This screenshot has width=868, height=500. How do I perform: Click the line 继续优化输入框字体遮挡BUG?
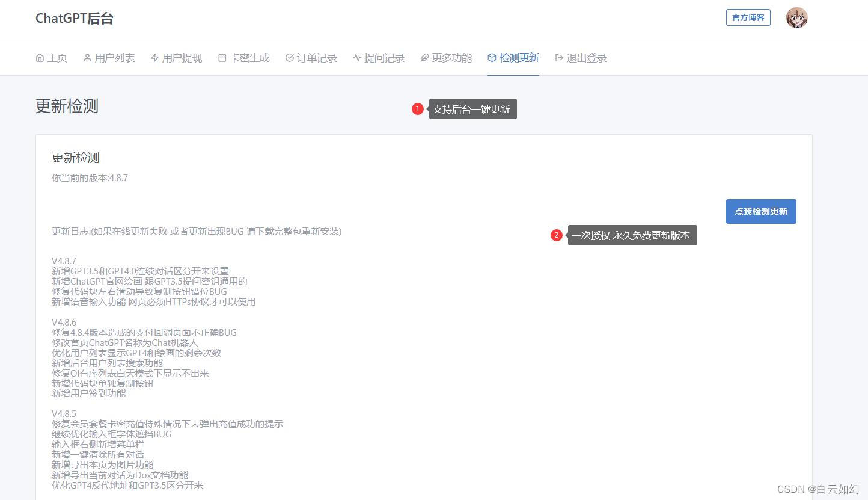(112, 434)
